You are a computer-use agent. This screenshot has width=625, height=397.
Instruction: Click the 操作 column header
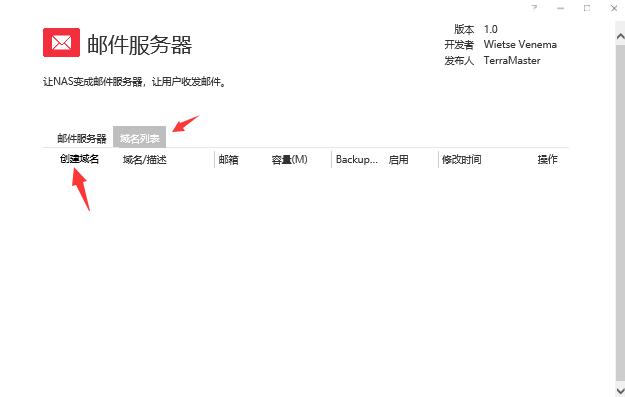coord(547,159)
